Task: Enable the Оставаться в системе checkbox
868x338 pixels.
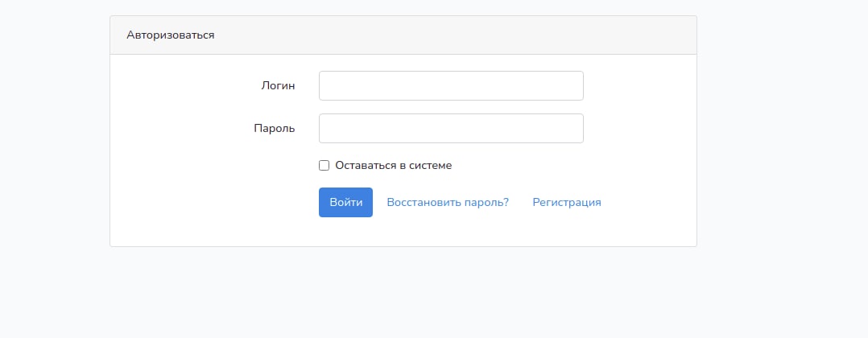Action: pos(324,166)
